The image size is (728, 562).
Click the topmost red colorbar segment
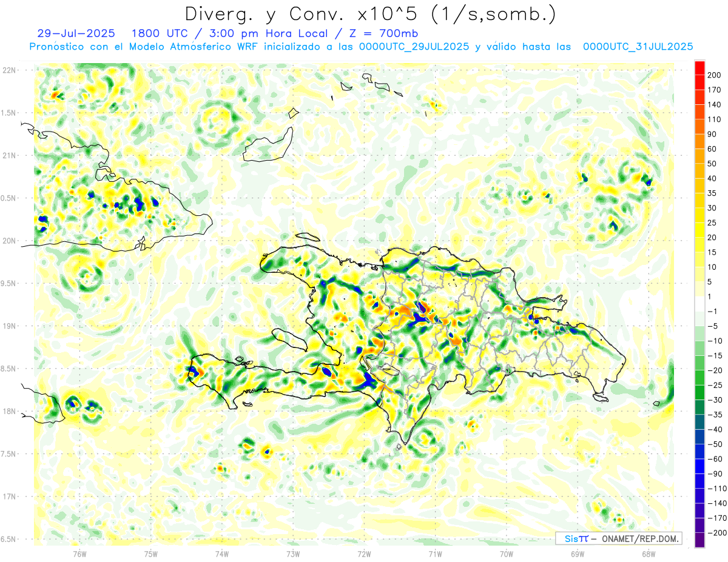[699, 67]
